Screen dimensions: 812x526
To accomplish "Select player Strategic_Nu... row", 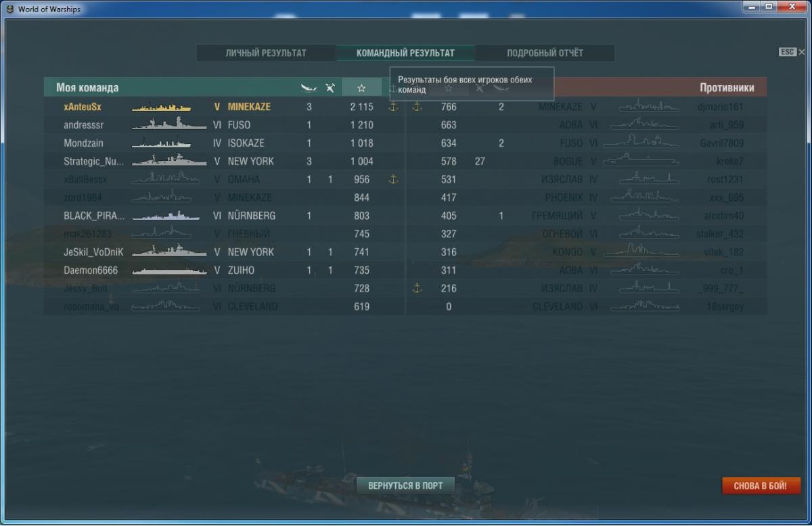I will [x=224, y=161].
